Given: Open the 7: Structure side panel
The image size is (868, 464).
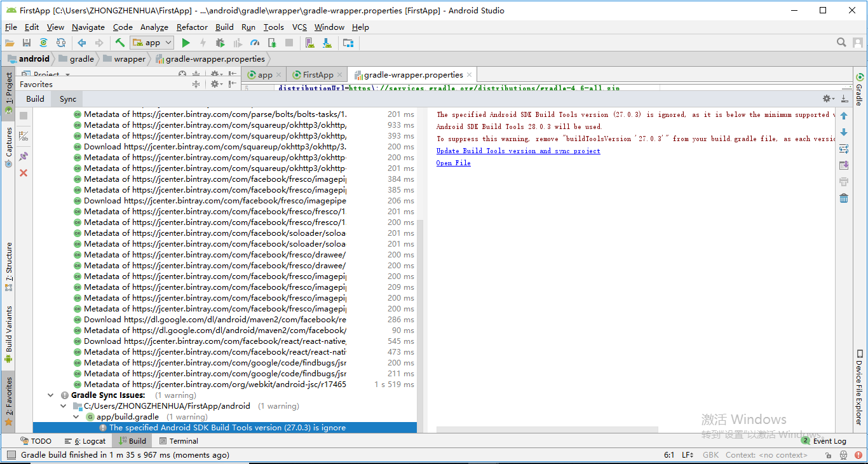Looking at the screenshot, I should pyautogui.click(x=9, y=266).
